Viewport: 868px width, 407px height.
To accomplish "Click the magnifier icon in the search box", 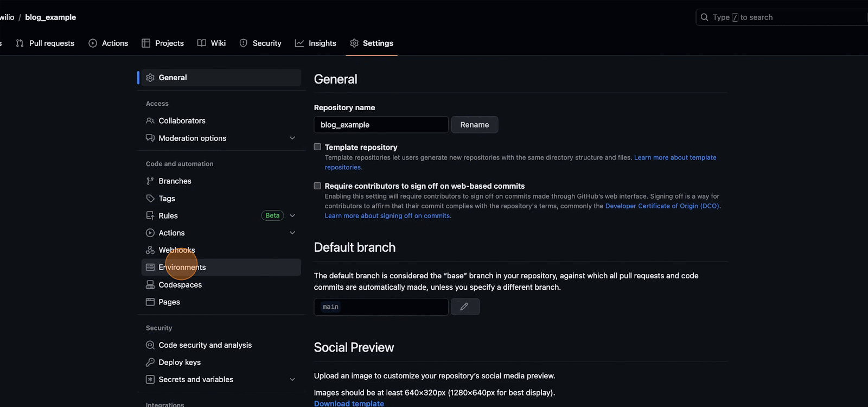I will (x=704, y=17).
